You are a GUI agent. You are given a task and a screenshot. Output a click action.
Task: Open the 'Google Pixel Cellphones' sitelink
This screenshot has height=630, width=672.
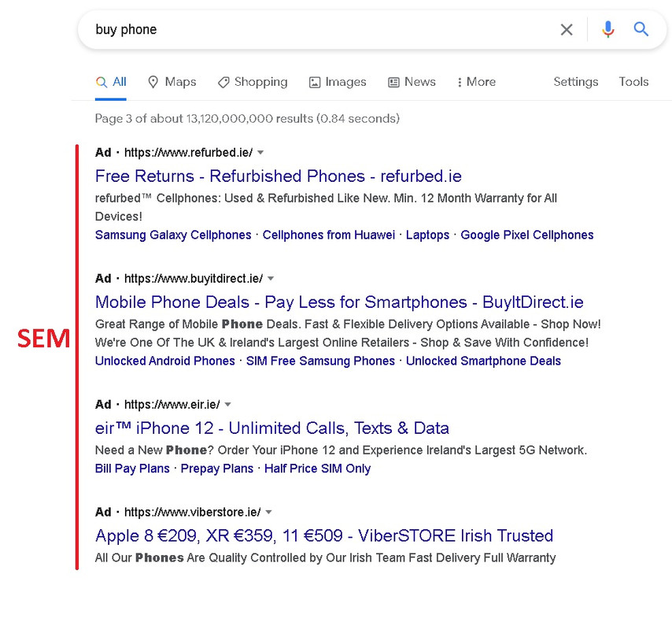527,235
